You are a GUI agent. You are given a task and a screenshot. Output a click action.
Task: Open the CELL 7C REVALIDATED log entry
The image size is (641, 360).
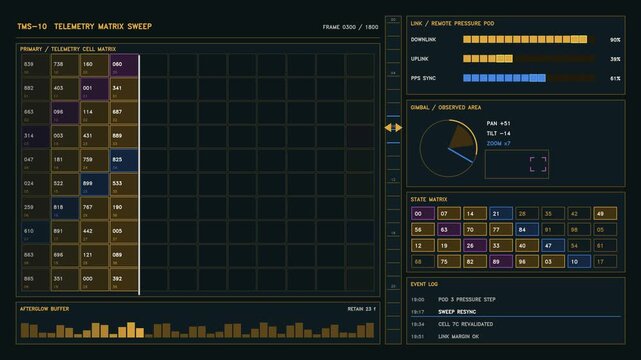pyautogui.click(x=516, y=324)
